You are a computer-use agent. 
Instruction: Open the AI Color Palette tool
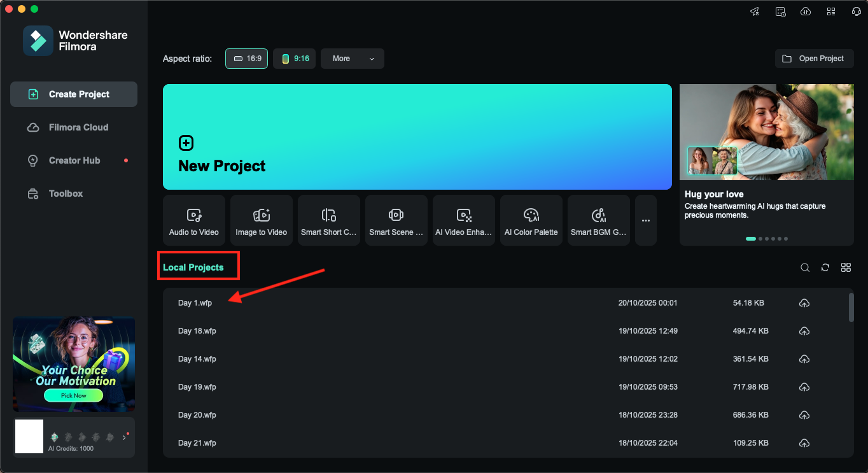click(531, 220)
